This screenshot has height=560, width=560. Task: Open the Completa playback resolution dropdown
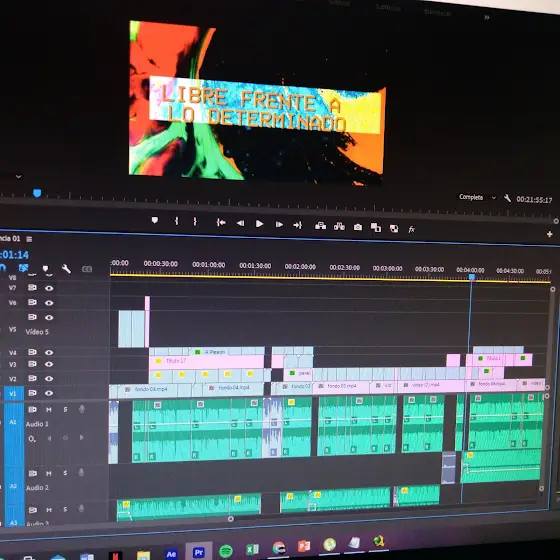click(x=478, y=198)
